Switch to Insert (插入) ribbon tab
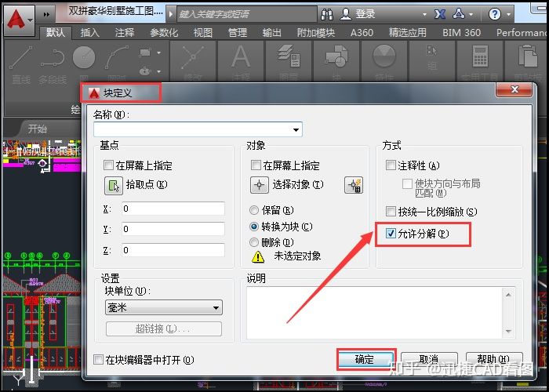Image resolution: width=549 pixels, height=392 pixels. [90, 33]
